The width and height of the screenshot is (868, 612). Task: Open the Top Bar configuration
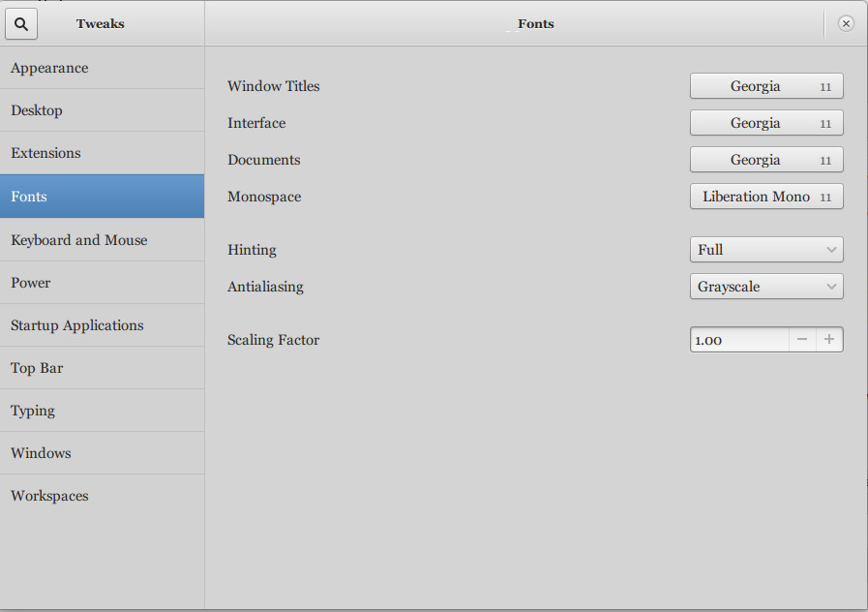pyautogui.click(x=102, y=367)
